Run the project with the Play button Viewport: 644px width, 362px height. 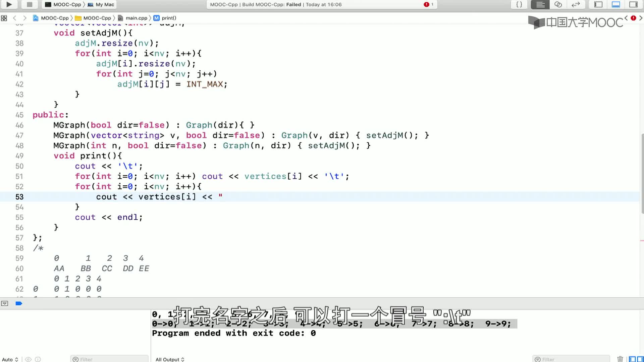click(9, 4)
